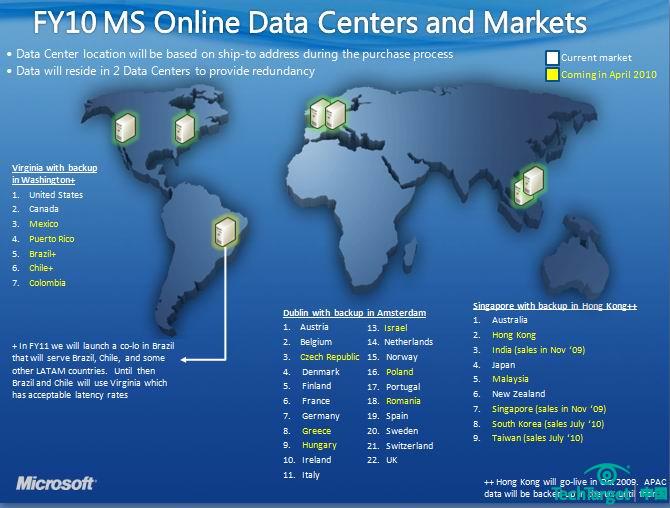Click the yellow Coming in April 2010 swatch
The height and width of the screenshot is (508, 670).
(x=552, y=74)
